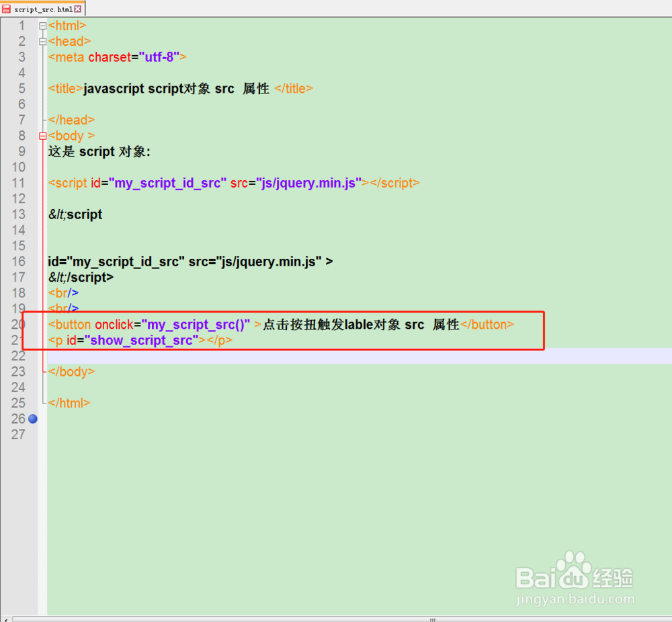Close the script_src.html tab

pos(77,9)
